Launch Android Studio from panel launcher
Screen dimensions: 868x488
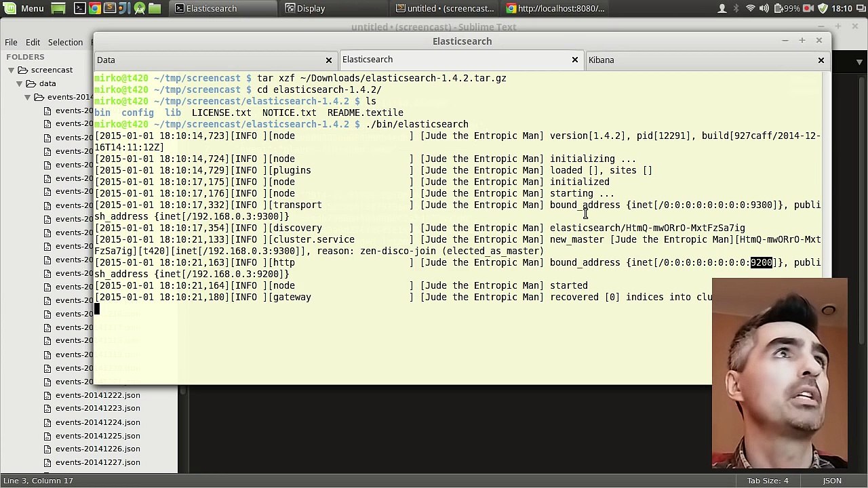pyautogui.click(x=140, y=8)
